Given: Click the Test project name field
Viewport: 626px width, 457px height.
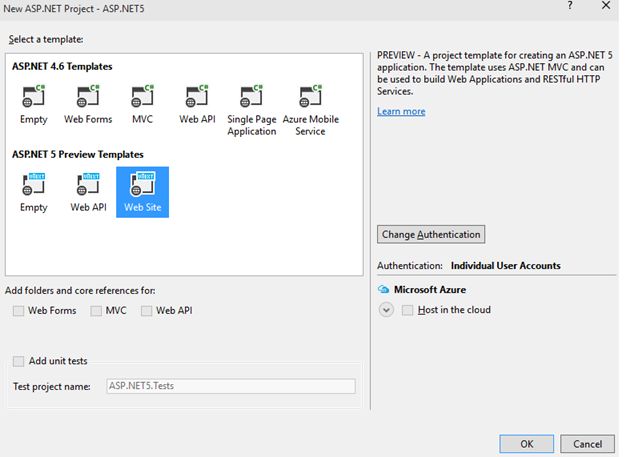Looking at the screenshot, I should coord(231,386).
